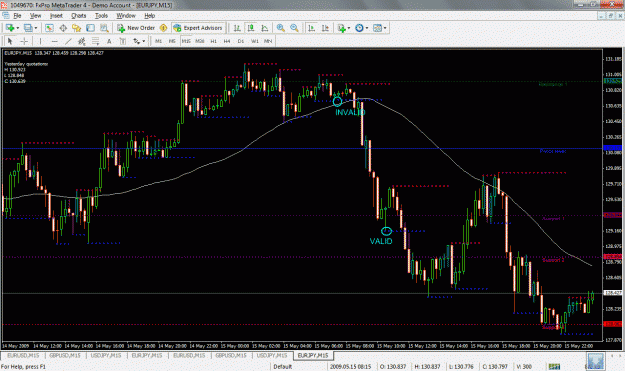Switch chart to line chart mode
625x371 pixels.
pyautogui.click(x=265, y=28)
